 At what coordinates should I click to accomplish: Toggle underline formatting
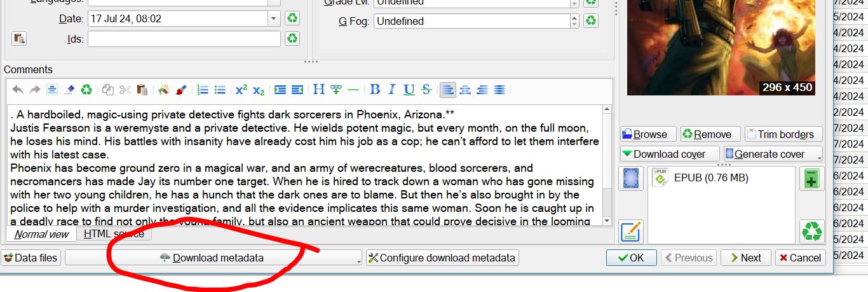pos(409,90)
